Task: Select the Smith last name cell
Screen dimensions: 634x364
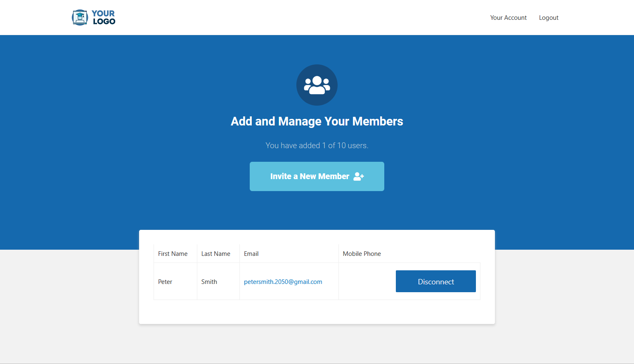Action: point(209,282)
